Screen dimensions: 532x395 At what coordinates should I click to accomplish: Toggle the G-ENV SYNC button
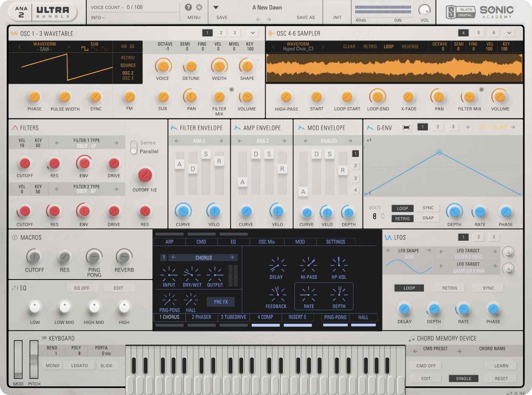(428, 208)
